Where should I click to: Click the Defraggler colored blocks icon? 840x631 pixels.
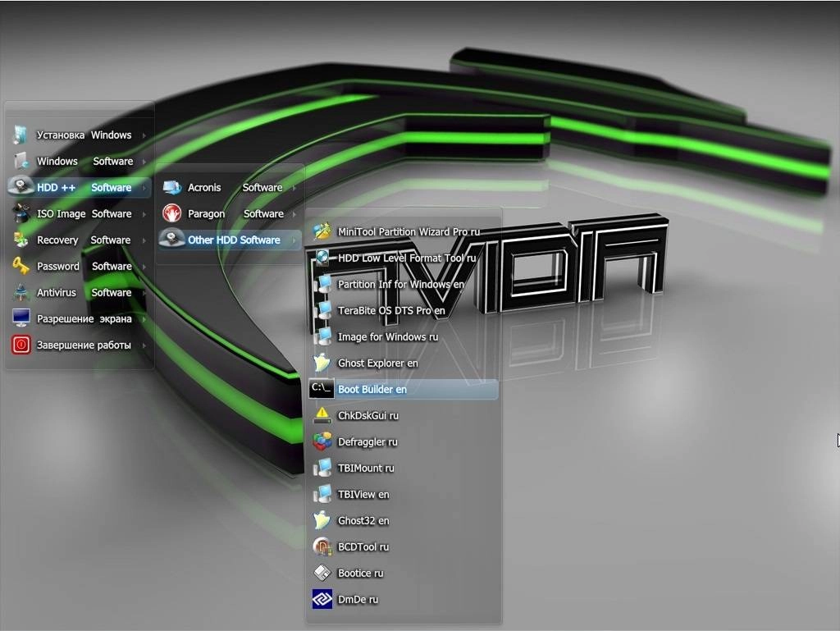322,441
